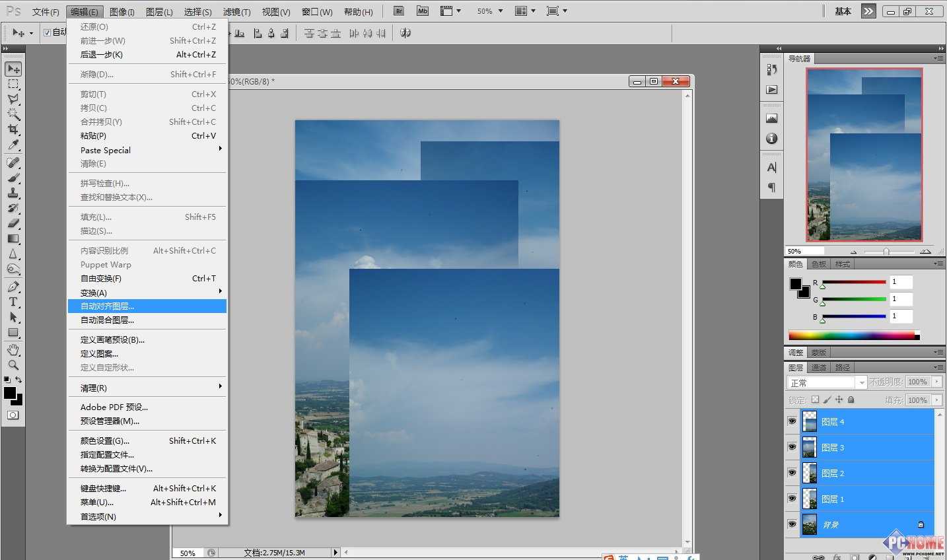Expand the 变换(A) submenu
The image size is (947, 560).
147,293
